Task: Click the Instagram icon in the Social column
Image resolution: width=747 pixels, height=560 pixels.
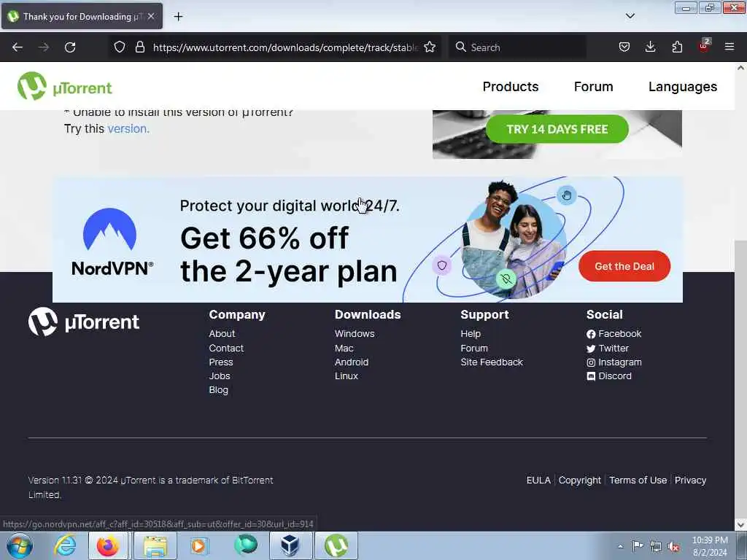Action: (591, 362)
